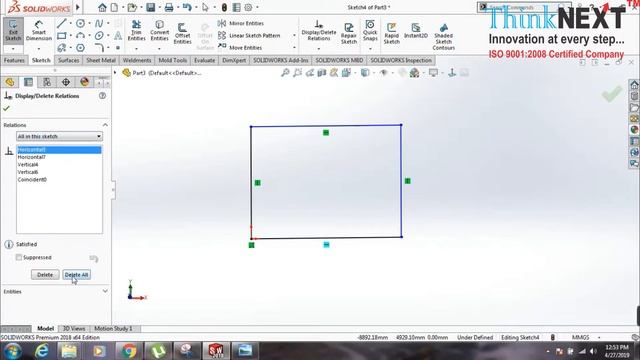This screenshot has height=360, width=640.
Task: Click the Home icon in top toolbar
Action: point(102,7)
